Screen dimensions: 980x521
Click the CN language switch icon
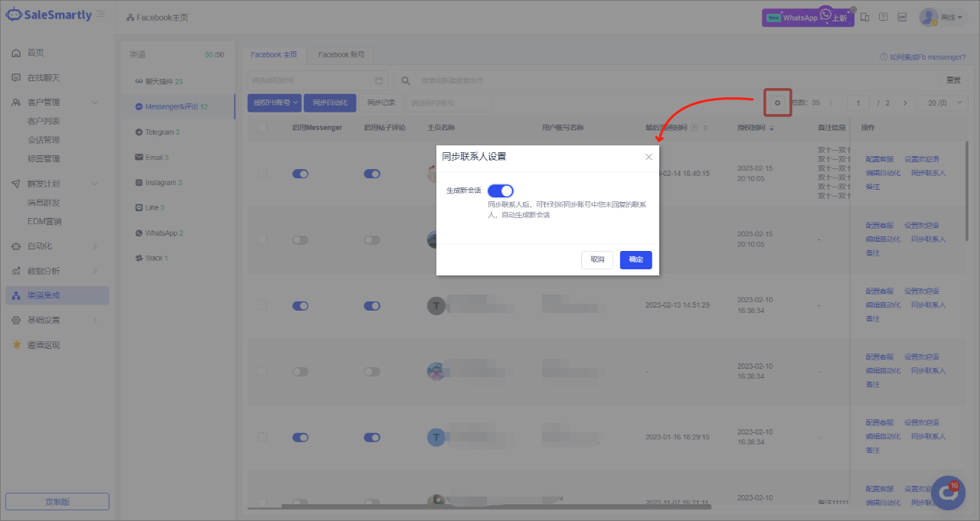pyautogui.click(x=902, y=17)
